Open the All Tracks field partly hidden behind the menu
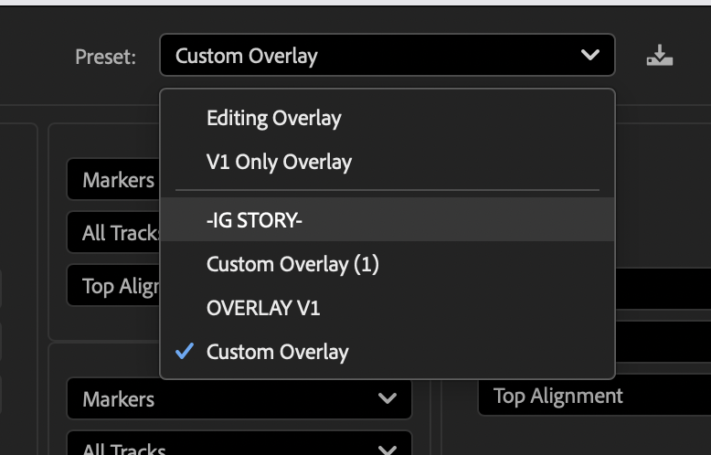This screenshot has height=455, width=711. [113, 233]
